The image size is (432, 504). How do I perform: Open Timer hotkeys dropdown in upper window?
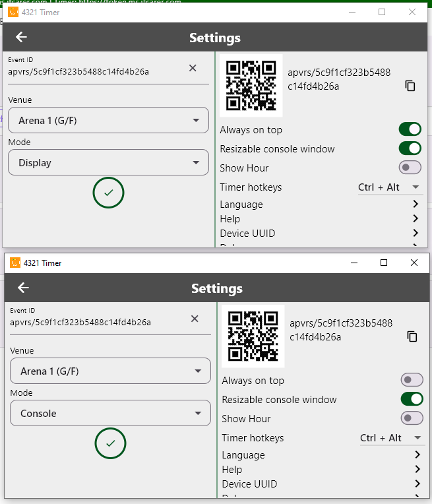tap(389, 187)
